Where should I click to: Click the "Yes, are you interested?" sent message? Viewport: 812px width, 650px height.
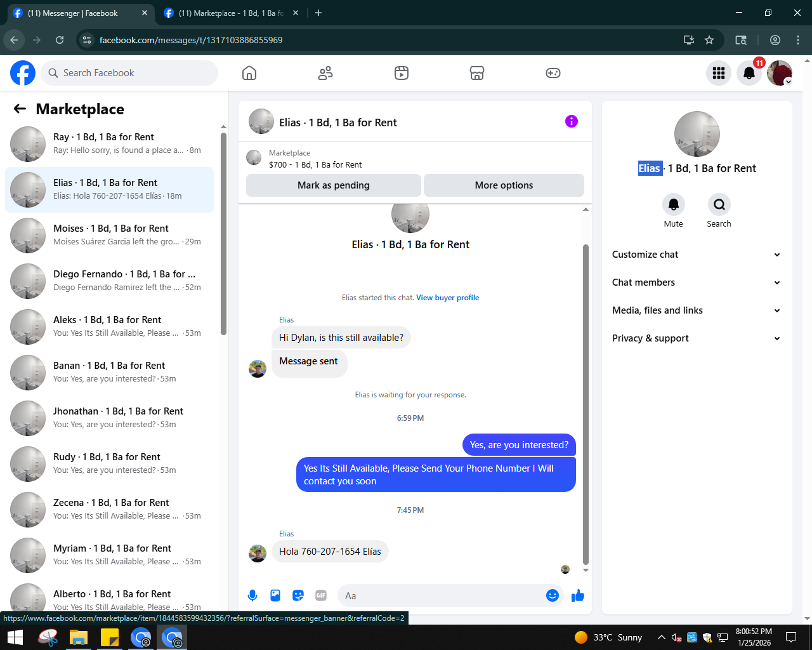pos(519,445)
